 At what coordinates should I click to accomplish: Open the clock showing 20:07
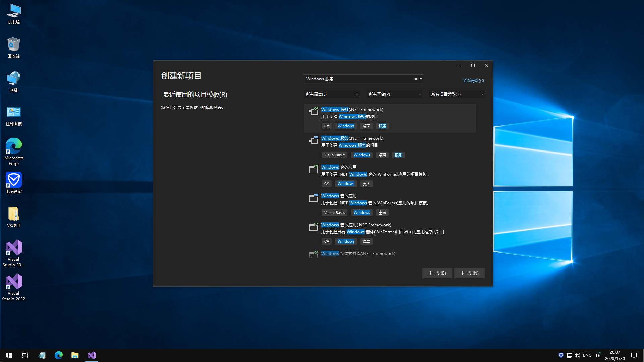pos(615,355)
